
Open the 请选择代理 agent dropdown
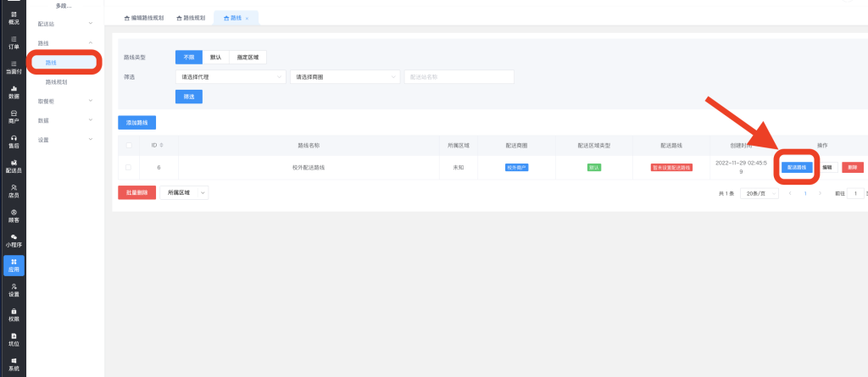pyautogui.click(x=231, y=77)
